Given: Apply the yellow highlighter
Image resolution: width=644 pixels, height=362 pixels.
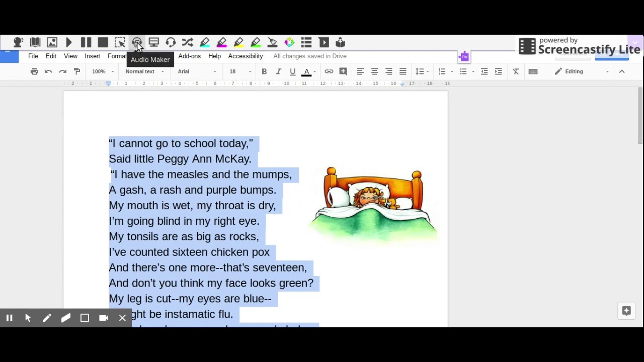Looking at the screenshot, I should (x=238, y=43).
